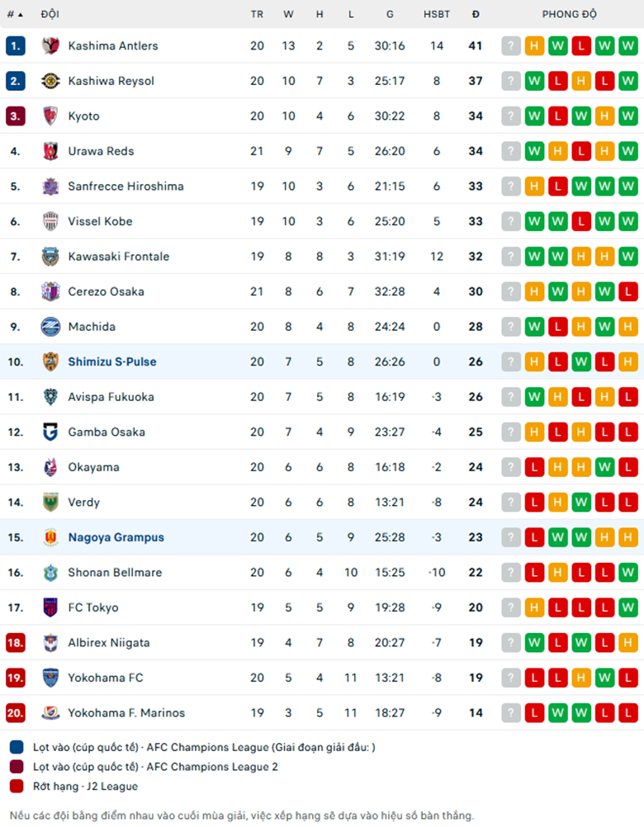The image size is (644, 827).
Task: Click the position 18 relegation rank badge
Action: click(16, 643)
